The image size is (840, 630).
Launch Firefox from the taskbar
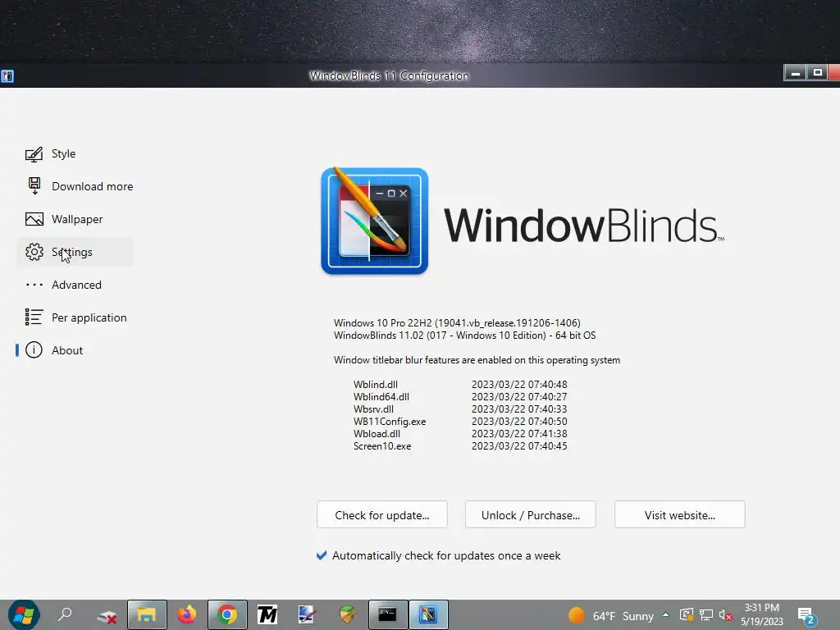[x=186, y=614]
